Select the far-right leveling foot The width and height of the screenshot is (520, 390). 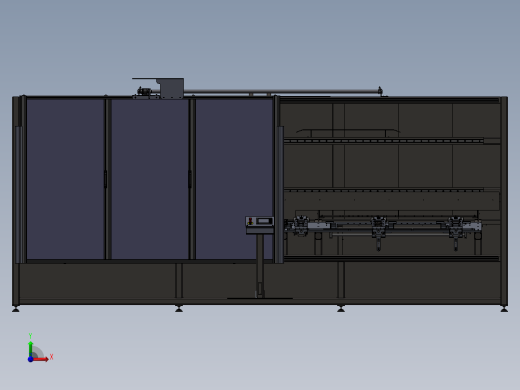point(504,309)
